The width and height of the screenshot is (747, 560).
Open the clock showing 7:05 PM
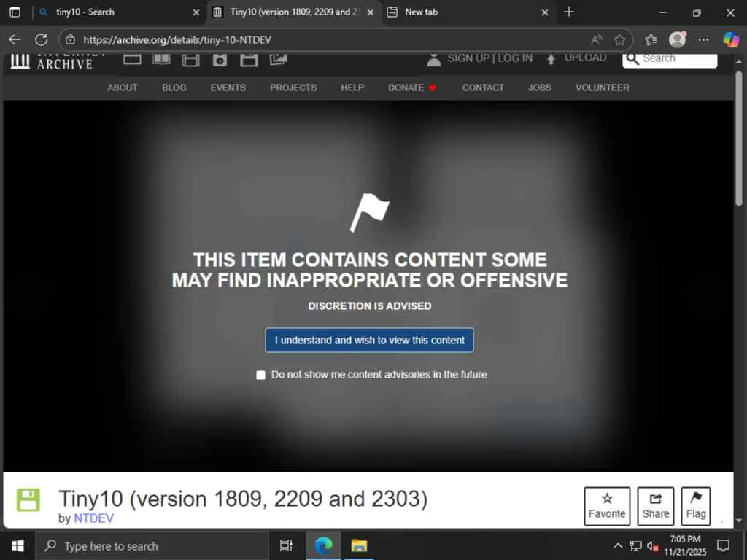pyautogui.click(x=685, y=545)
